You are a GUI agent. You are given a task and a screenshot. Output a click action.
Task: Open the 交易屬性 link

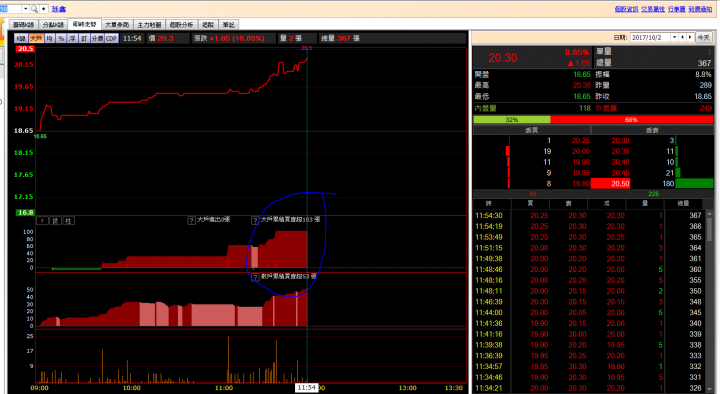[x=653, y=9]
